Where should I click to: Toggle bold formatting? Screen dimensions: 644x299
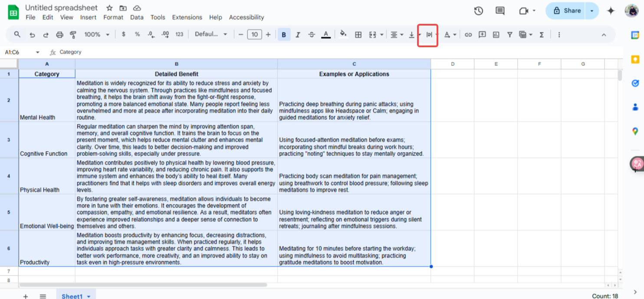pos(284,35)
